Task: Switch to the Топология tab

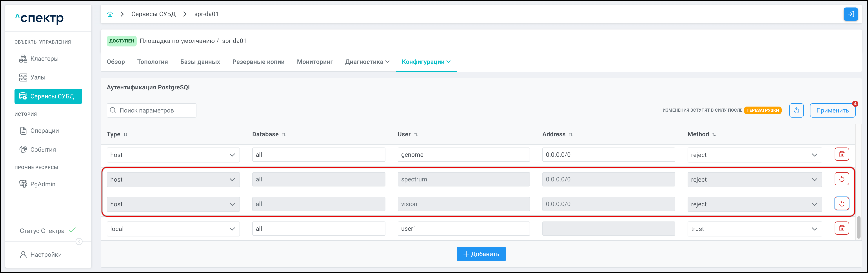Action: tap(152, 62)
